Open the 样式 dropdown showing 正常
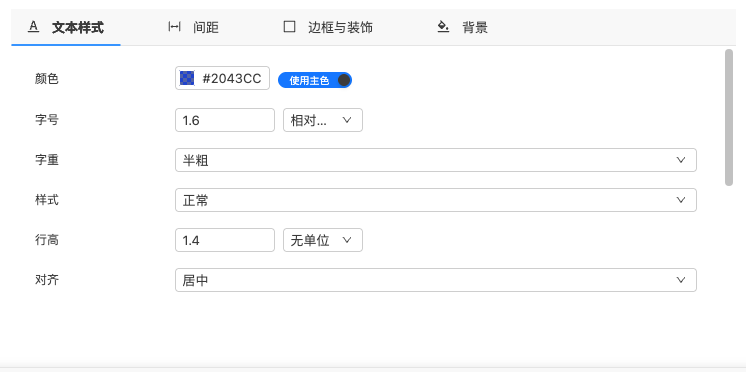The image size is (746, 372). point(436,200)
